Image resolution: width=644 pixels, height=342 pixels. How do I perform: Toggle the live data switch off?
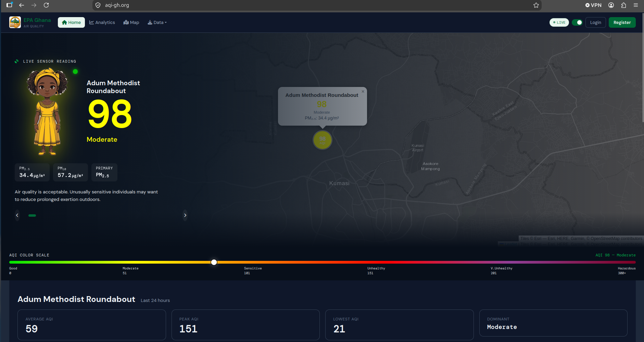(577, 23)
